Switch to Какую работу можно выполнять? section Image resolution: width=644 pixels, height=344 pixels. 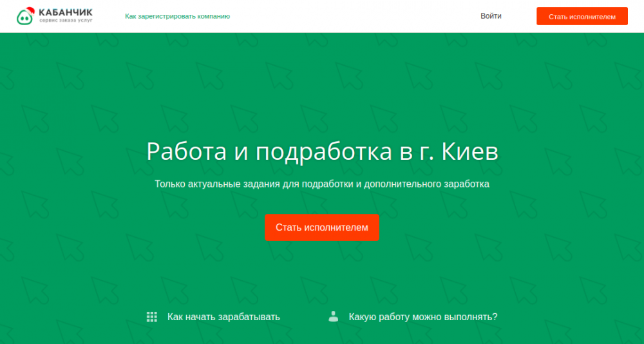(422, 317)
